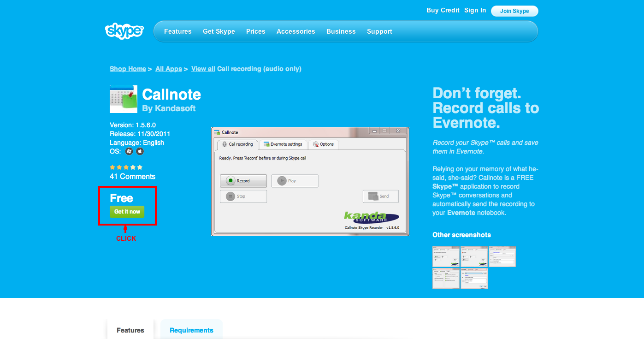The image size is (644, 339).
Task: Open the Prices navigation item
Action: [256, 31]
